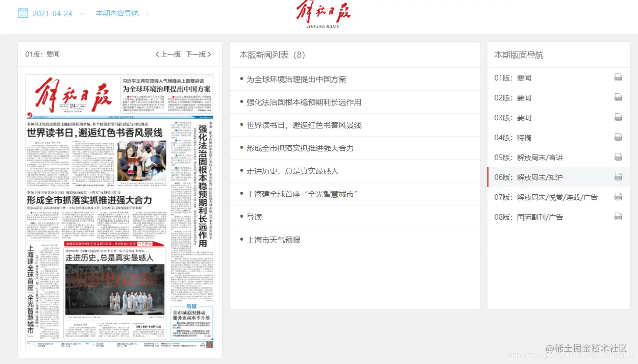This screenshot has width=638, height=364.
Task: Select 01版：要闻 in page navigation
Action: pyautogui.click(x=513, y=78)
